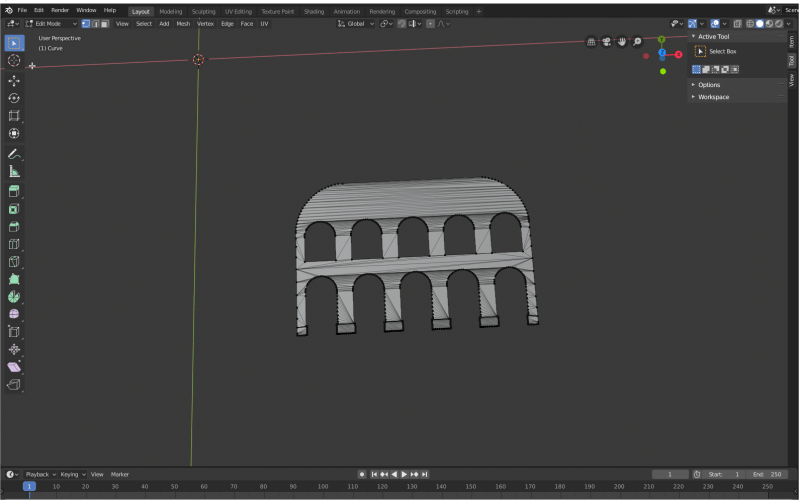Click the zoom view magnifier icon
Image resolution: width=799 pixels, height=500 pixels.
[637, 42]
